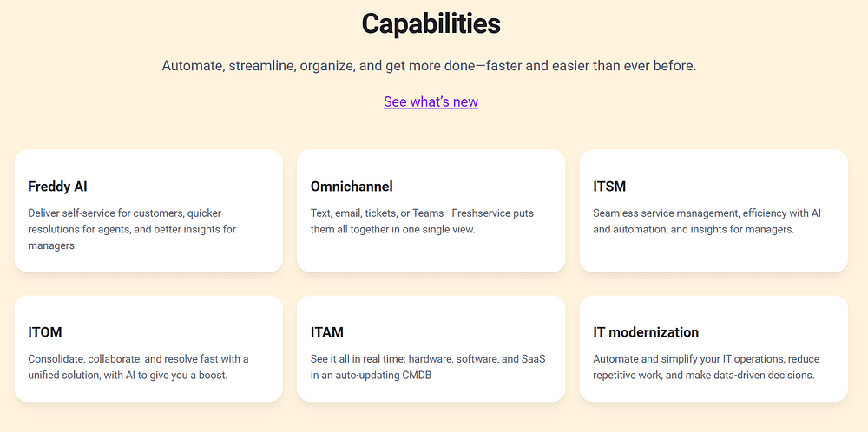The image size is (868, 432).
Task: Select the ITSM card heading
Action: [609, 187]
